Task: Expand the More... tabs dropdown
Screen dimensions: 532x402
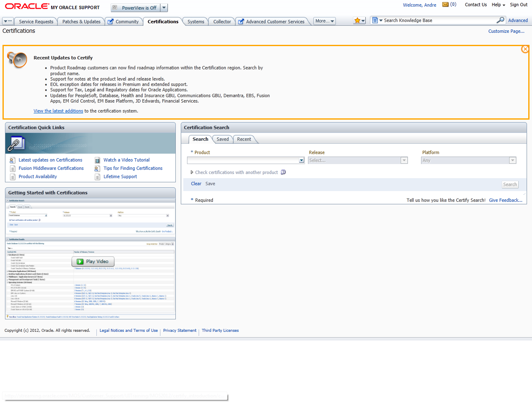Action: tap(325, 21)
